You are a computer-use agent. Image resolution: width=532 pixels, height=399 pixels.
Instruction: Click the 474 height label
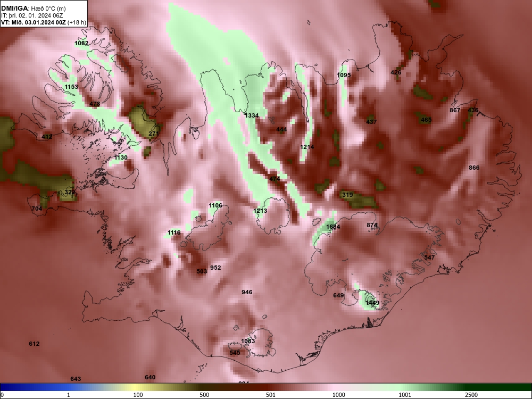pos(275,179)
